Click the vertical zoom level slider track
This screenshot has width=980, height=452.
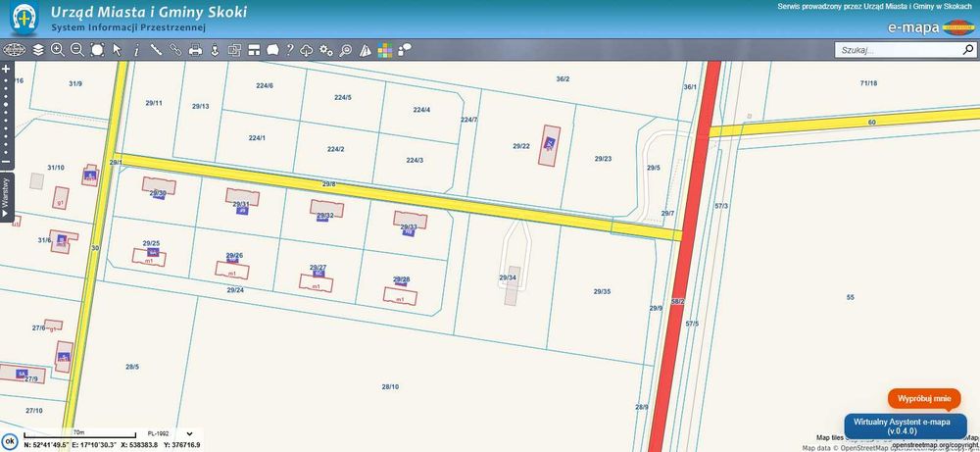6,116
